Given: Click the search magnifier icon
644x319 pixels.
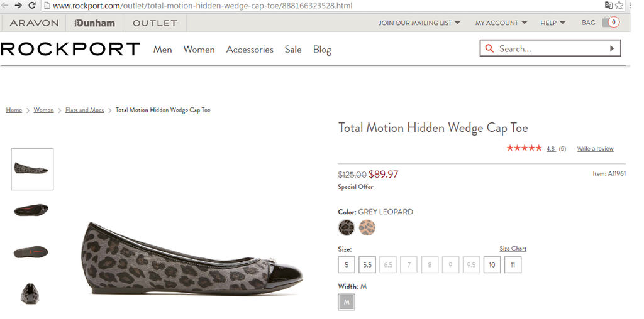Looking at the screenshot, I should [x=489, y=48].
